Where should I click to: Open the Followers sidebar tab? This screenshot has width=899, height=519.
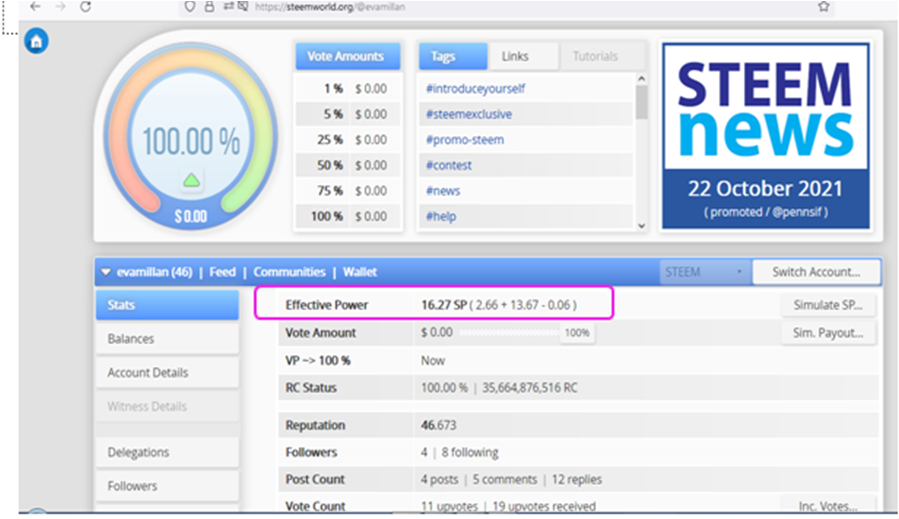pos(167,486)
